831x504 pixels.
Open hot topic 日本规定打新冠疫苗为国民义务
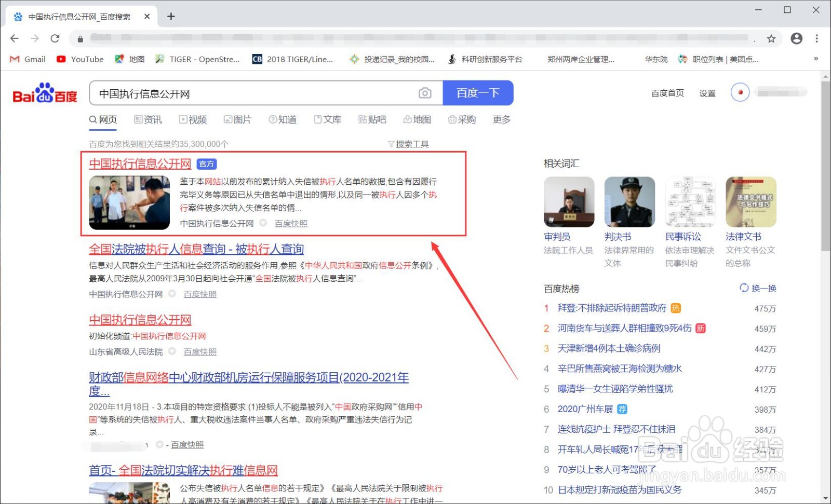(620, 489)
